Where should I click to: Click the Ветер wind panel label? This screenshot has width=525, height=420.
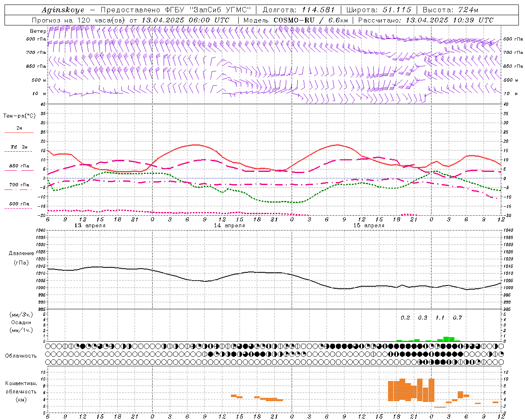(x=38, y=31)
